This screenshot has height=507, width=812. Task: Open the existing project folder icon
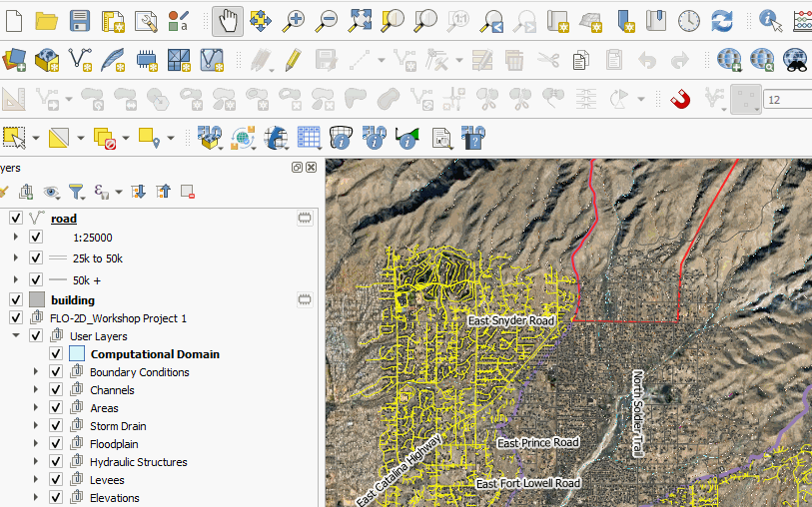tap(46, 20)
